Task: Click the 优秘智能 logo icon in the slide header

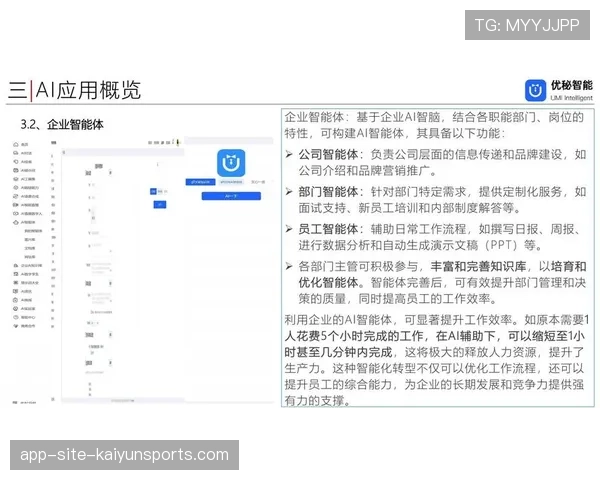Action: click(535, 90)
